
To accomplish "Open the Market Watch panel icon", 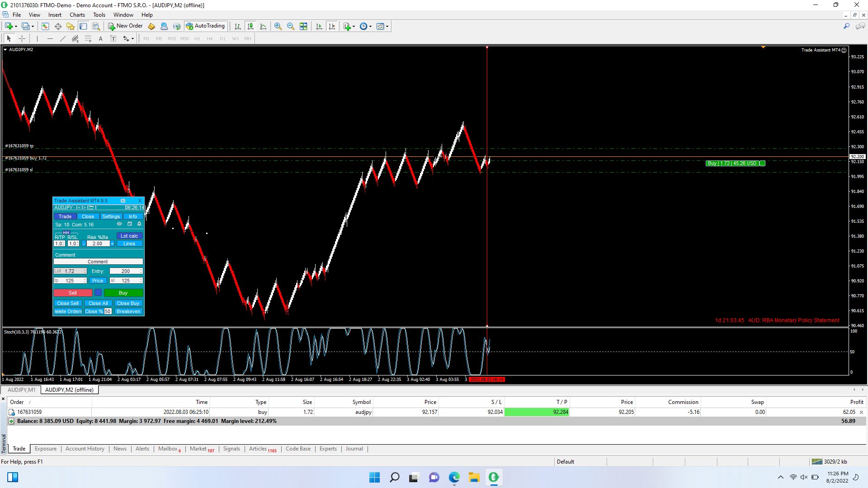I will click(x=45, y=26).
